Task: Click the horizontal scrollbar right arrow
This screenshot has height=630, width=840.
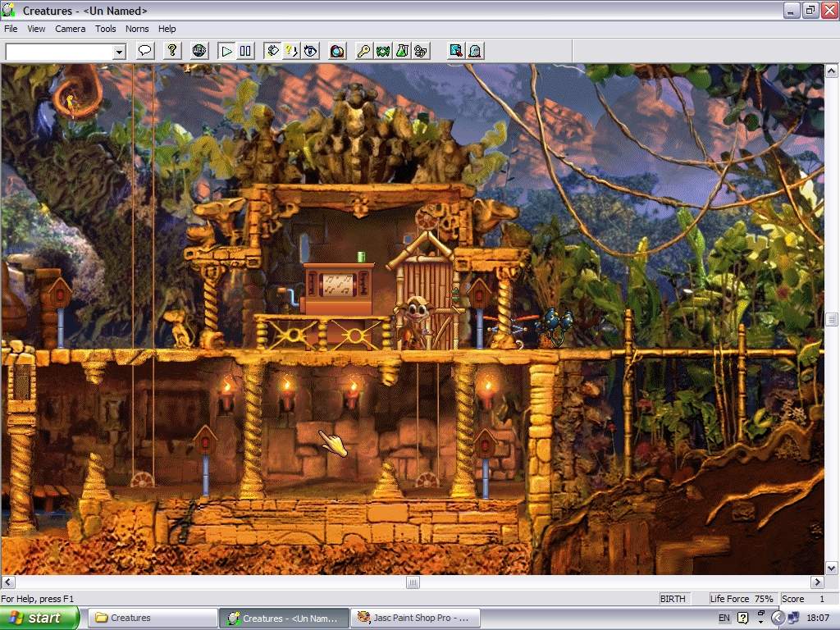Action: 818,582
